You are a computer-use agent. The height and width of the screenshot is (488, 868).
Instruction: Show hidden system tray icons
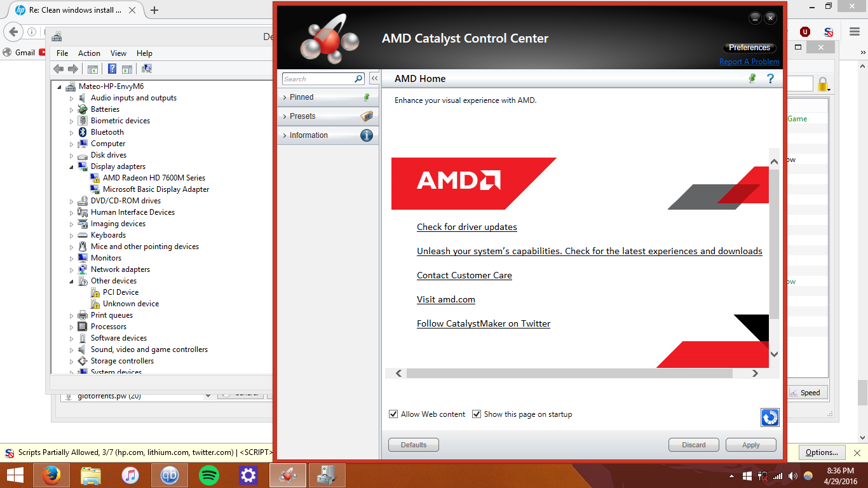pyautogui.click(x=732, y=475)
